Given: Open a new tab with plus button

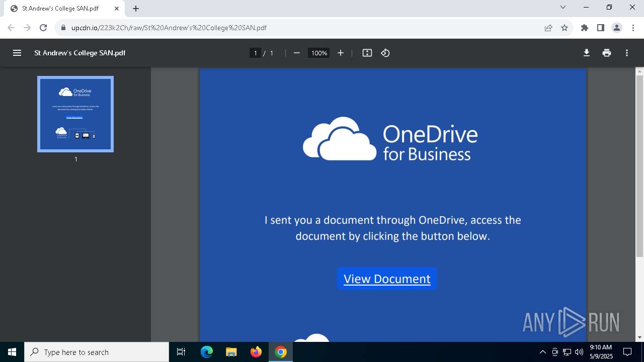Looking at the screenshot, I should 136,9.
